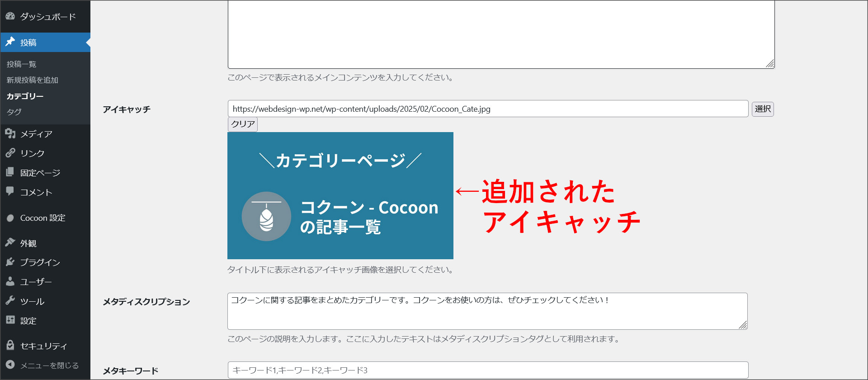Click the クリア button
This screenshot has height=380, width=868.
tap(243, 124)
